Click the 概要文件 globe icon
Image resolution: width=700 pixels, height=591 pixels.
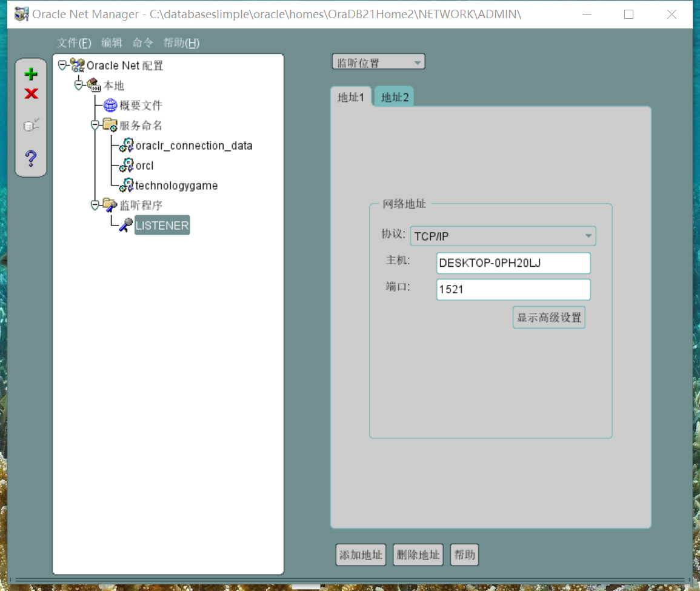click(110, 105)
